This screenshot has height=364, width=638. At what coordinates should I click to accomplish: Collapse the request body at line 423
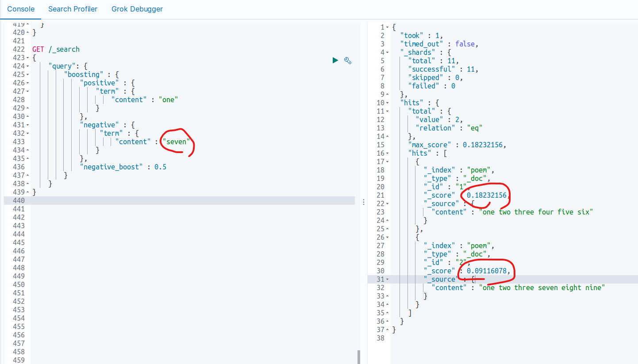[x=27, y=58]
